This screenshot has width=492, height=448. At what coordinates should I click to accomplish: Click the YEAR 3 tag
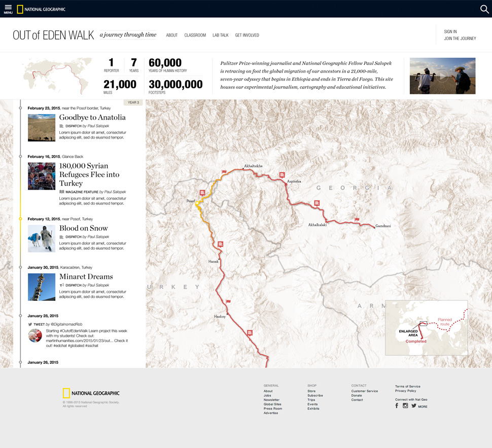[x=133, y=102]
